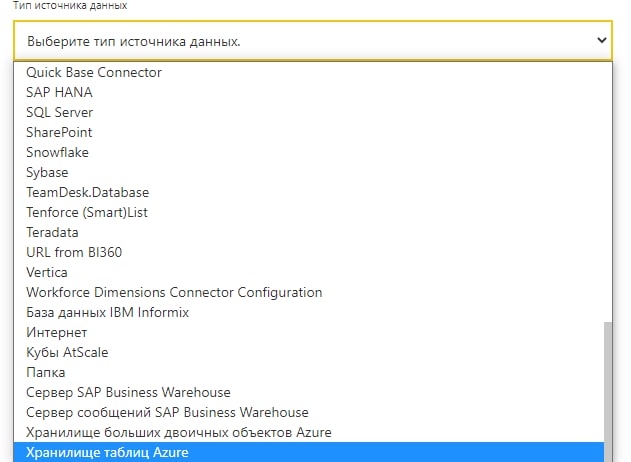Pick SharePoint in the dropdown list
Screen dimensions: 631x462
tap(309, 132)
